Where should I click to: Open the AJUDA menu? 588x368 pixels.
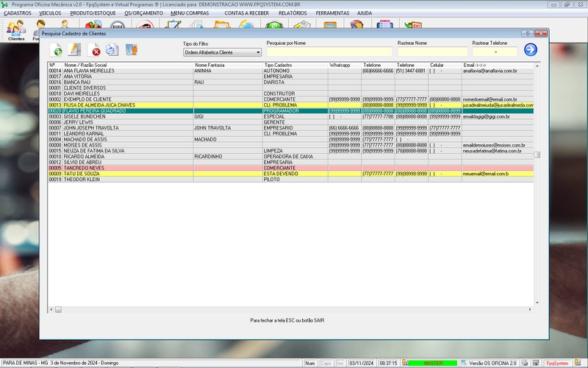click(x=365, y=13)
